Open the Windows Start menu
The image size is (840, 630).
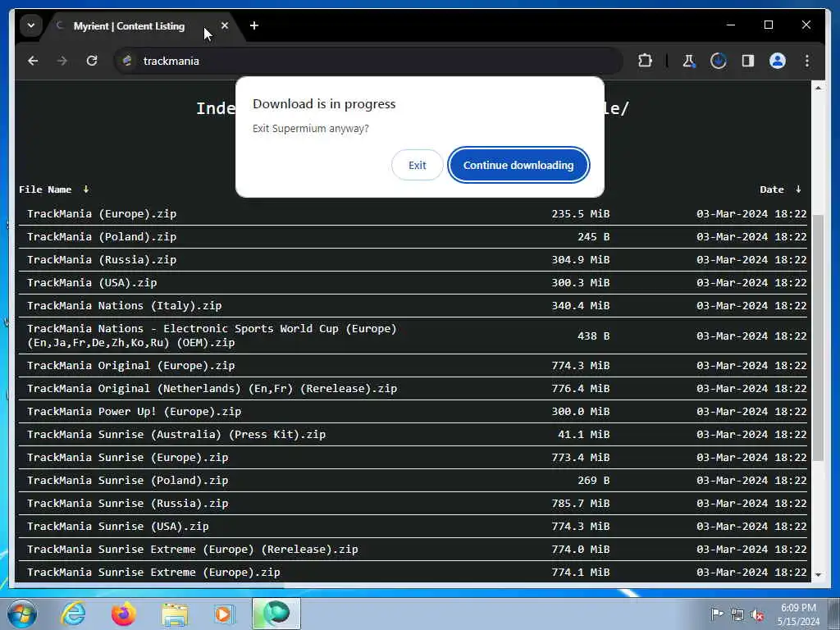tap(22, 614)
